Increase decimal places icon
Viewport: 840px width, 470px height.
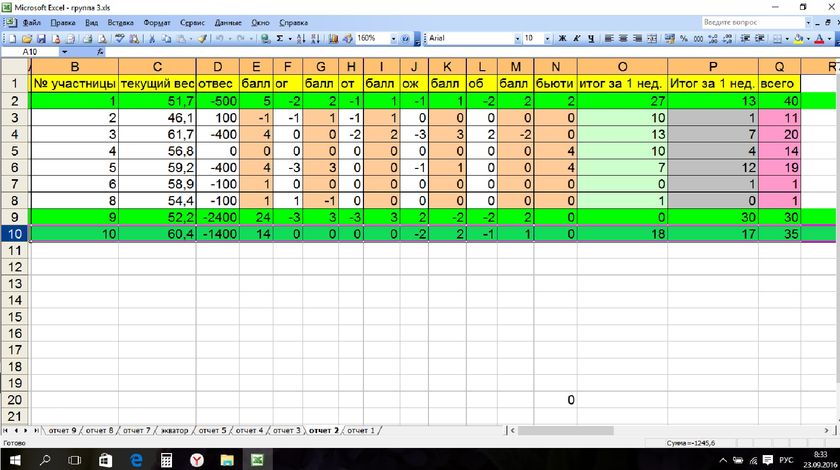(713, 39)
